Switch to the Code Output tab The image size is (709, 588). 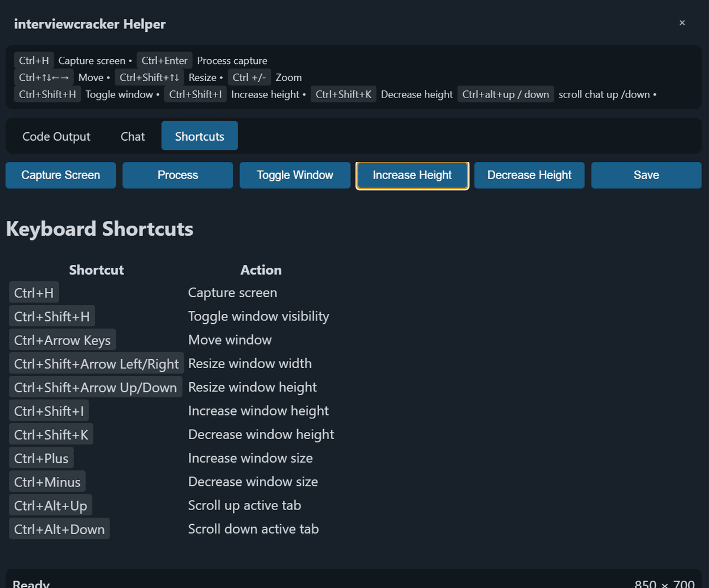pyautogui.click(x=56, y=137)
